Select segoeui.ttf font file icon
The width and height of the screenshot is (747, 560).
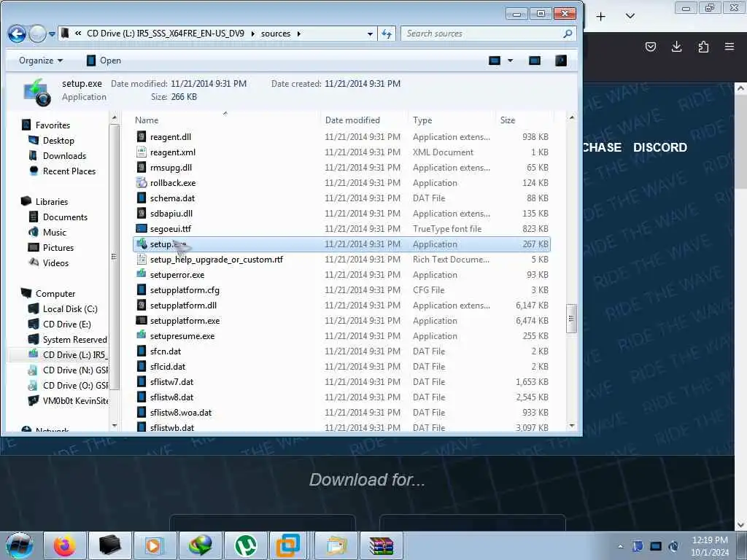(x=142, y=228)
